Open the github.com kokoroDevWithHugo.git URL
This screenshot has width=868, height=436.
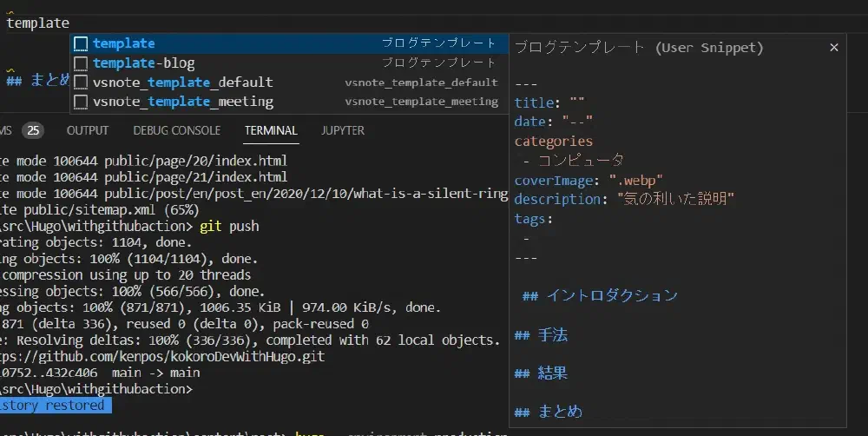162,356
